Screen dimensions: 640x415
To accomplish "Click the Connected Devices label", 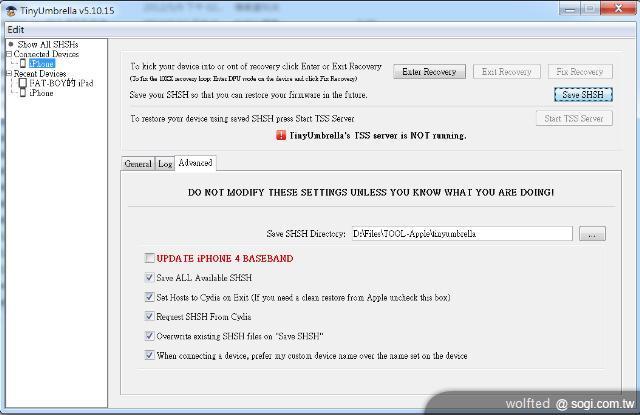I will click(x=46, y=54).
